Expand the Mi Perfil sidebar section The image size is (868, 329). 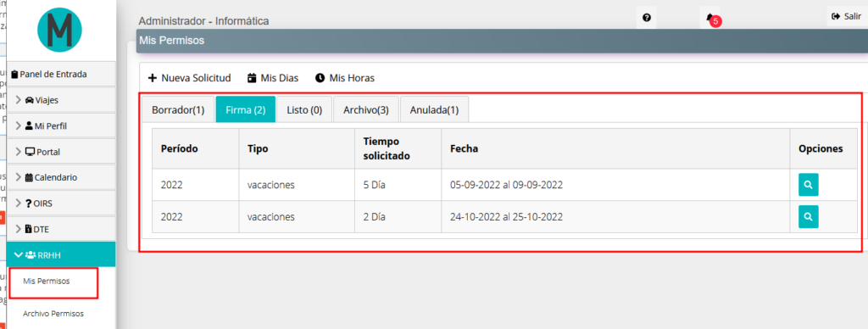point(61,125)
